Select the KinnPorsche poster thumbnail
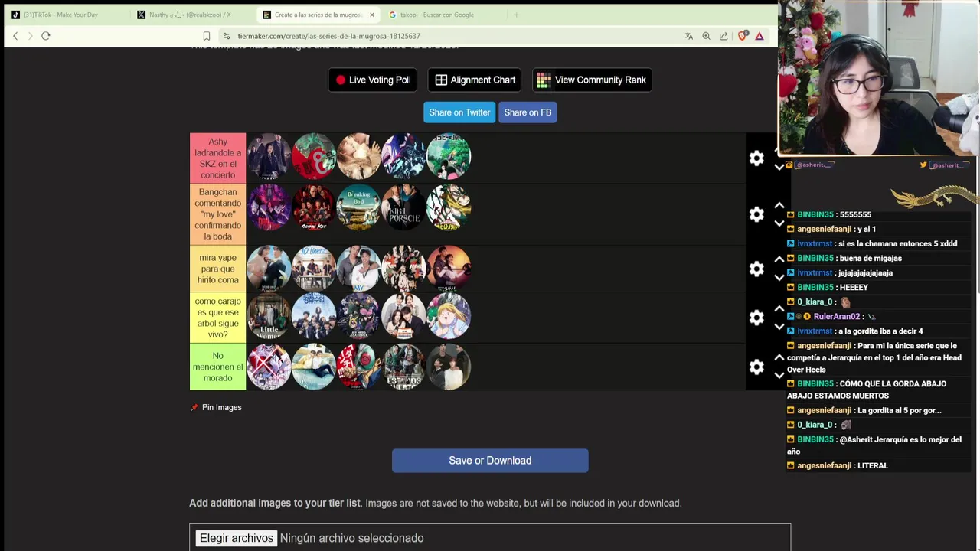This screenshot has height=551, width=980. (x=403, y=207)
